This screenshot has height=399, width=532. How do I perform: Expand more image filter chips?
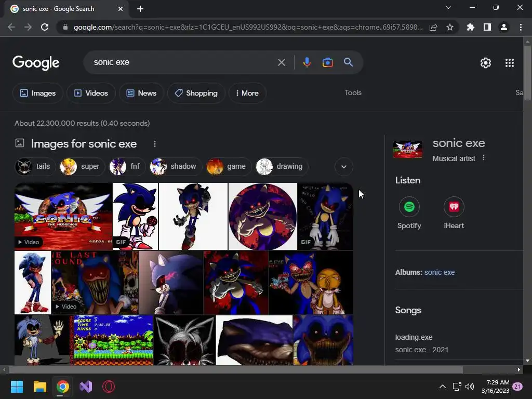[344, 167]
